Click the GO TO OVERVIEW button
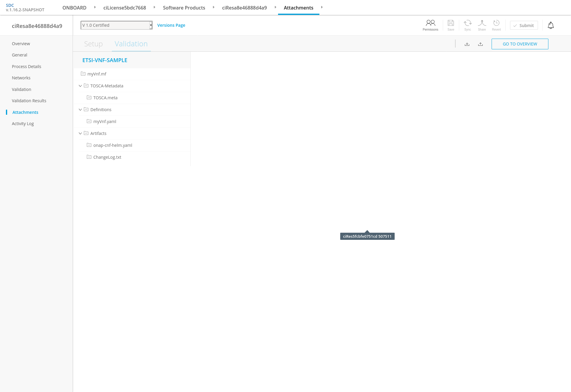 [x=520, y=44]
